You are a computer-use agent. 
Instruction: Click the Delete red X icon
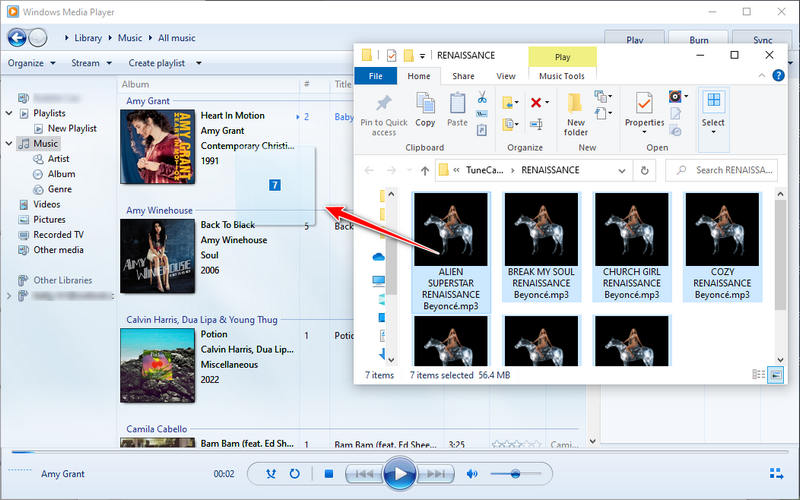[x=538, y=102]
